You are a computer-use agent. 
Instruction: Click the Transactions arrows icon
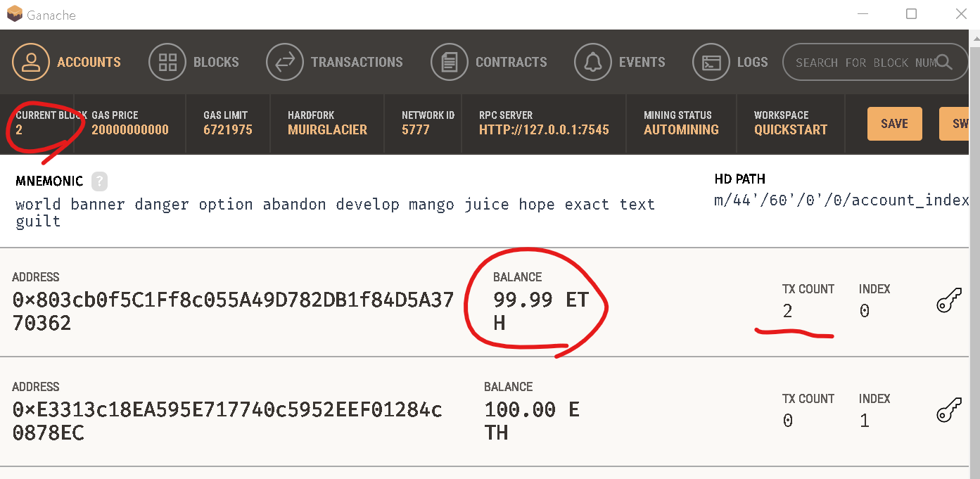coord(285,62)
